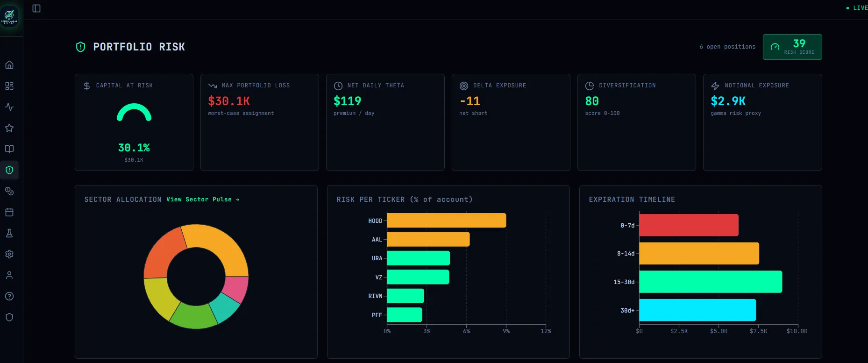Open the dashboard grid icon in sidebar
The width and height of the screenshot is (868, 363).
click(9, 86)
